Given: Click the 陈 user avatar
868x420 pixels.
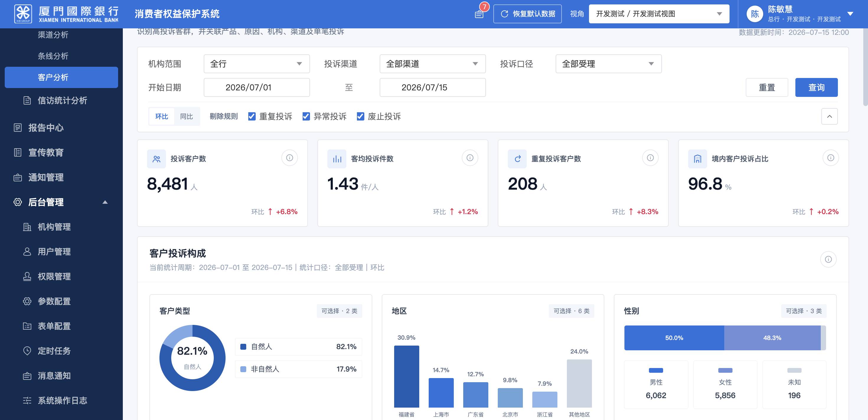Looking at the screenshot, I should coord(755,14).
